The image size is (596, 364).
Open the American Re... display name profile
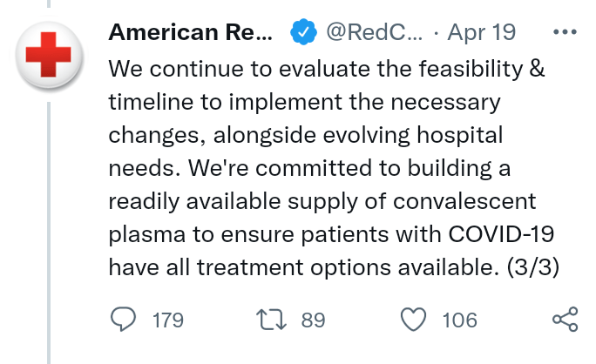[190, 32]
